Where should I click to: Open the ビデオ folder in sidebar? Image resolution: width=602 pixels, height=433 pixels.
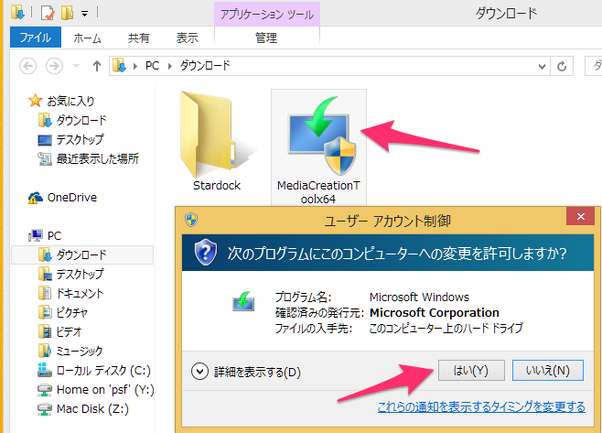pyautogui.click(x=60, y=332)
